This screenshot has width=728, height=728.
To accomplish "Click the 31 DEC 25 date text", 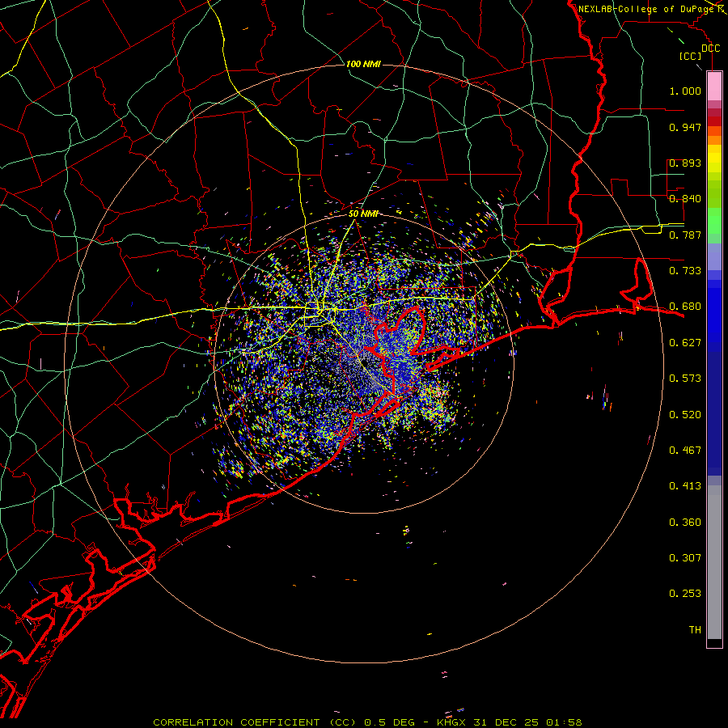I will pos(506,722).
